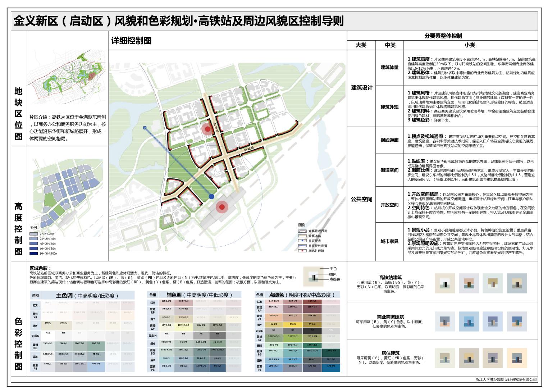Click the first 高铁站建筑 color sample thumbnail
548x392 pixels.
pos(446,284)
